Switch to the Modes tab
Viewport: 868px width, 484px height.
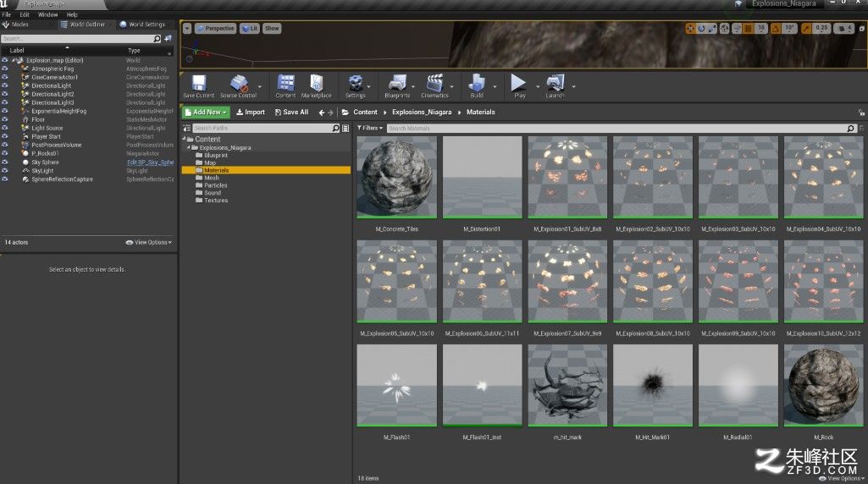click(x=15, y=25)
